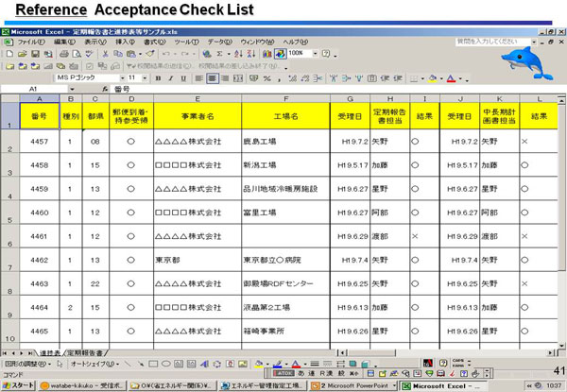Image resolution: width=567 pixels, height=392 pixels.
Task: Open the オートシェイプ menu dropdown
Action: [94, 364]
